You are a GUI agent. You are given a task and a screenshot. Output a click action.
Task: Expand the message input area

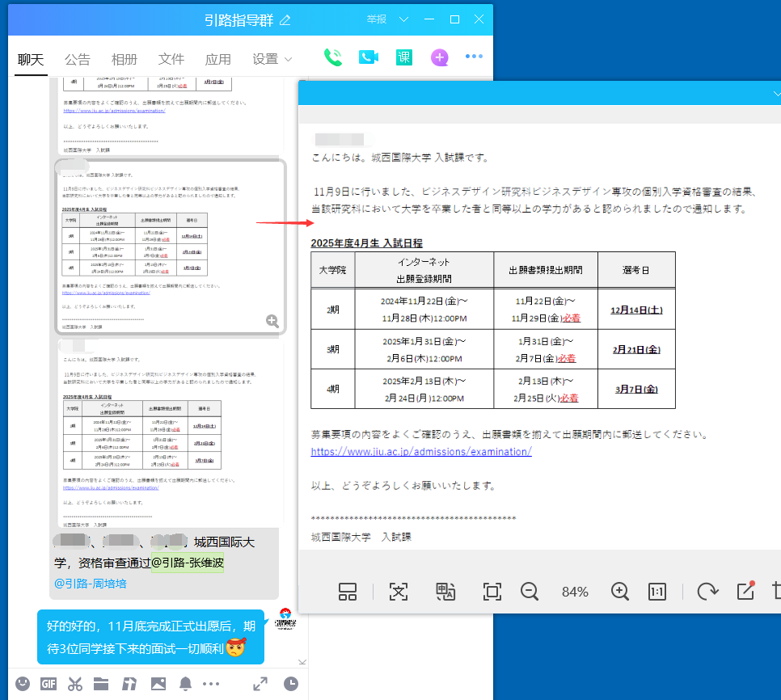260,684
